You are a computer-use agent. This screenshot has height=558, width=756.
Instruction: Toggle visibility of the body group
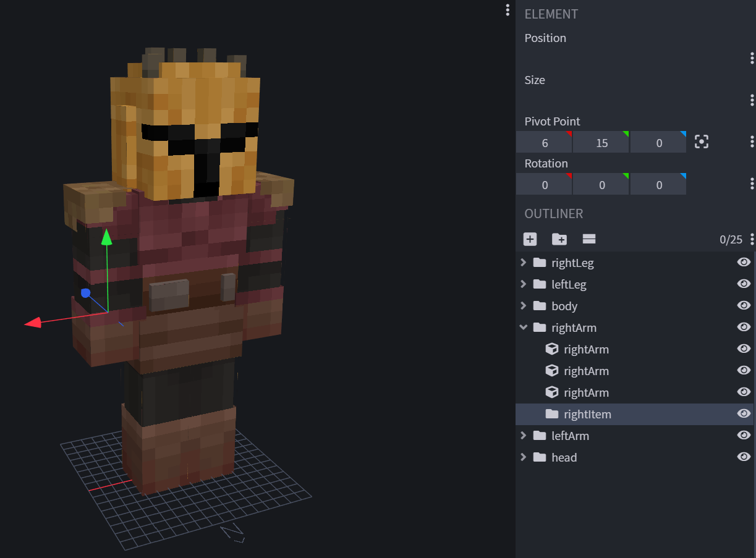click(x=744, y=306)
